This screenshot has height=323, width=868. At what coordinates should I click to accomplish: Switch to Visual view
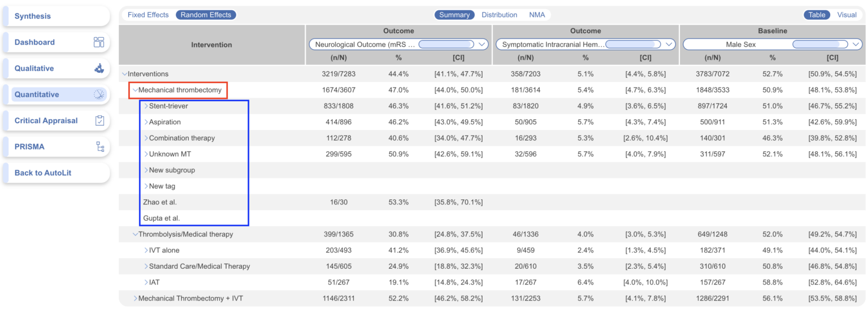click(x=847, y=15)
